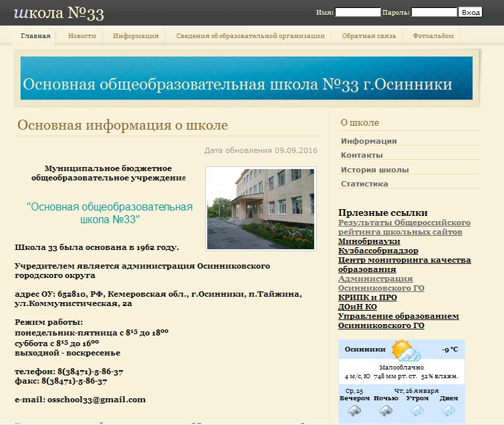Open Администрация Осинниковского ГО link
This screenshot has width=504, height=425.
click(381, 283)
